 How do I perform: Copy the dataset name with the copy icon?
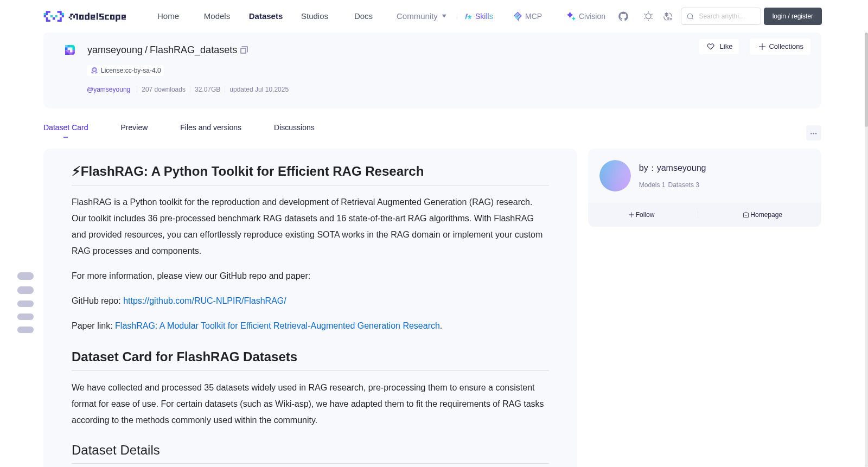tap(244, 50)
